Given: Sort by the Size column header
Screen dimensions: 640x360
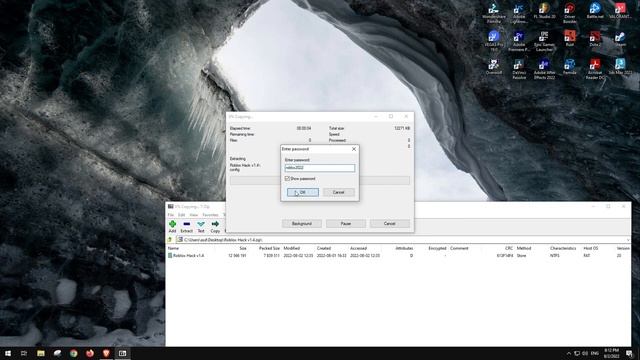Looking at the screenshot, I should (242, 248).
